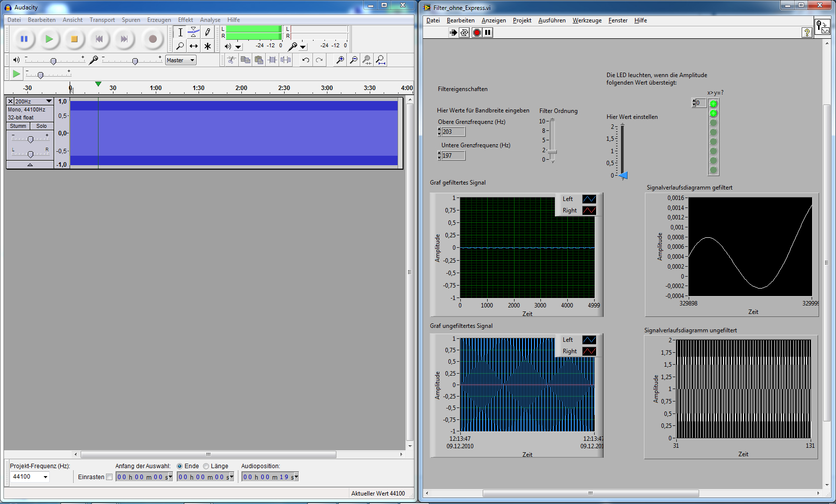Open the Werkzeuge menu in LabVIEW

coord(587,20)
